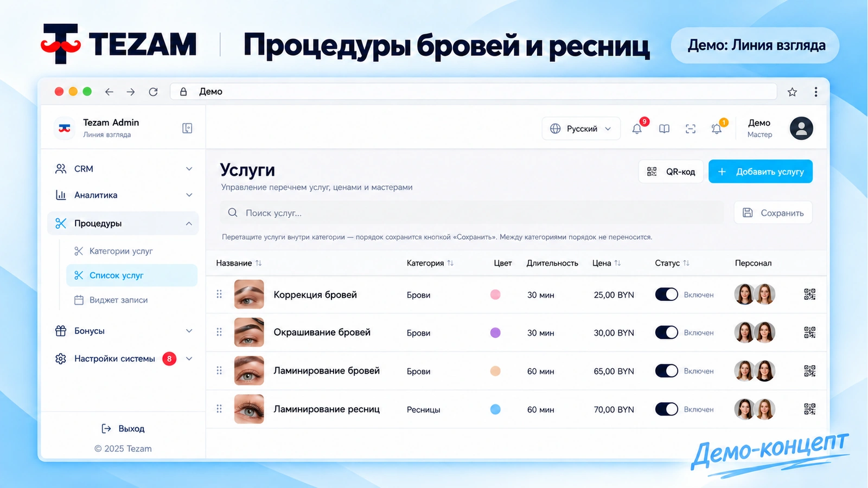
Task: Show QR code for Ламинирование бровей row
Action: (x=809, y=371)
